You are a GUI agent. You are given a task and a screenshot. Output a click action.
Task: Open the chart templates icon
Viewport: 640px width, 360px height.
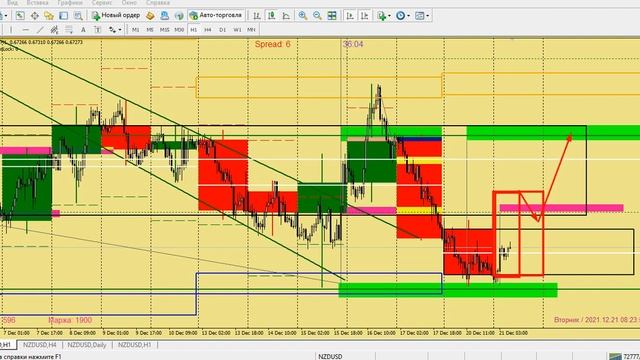(x=419, y=16)
